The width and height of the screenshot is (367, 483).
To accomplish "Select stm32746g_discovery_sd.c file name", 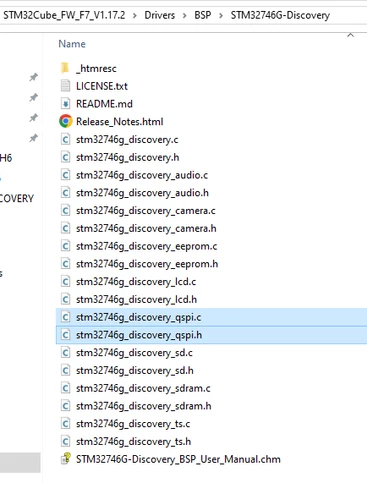I will 134,353.
